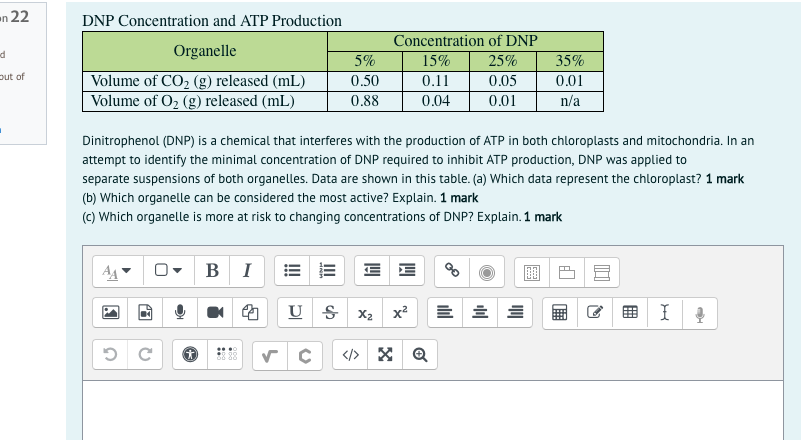The width and height of the screenshot is (806, 440).
Task: Click the '35%' column header
Action: tap(570, 61)
